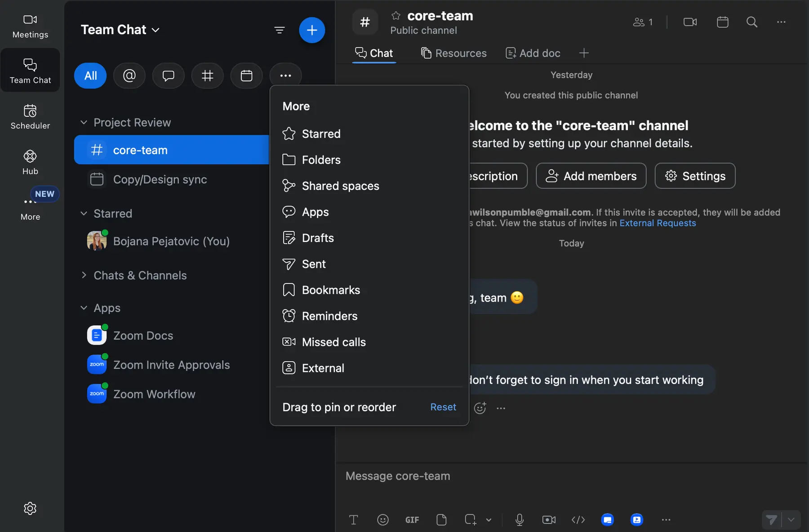The image size is (809, 532).
Task: Click the Message core-team input field
Action: (571, 476)
